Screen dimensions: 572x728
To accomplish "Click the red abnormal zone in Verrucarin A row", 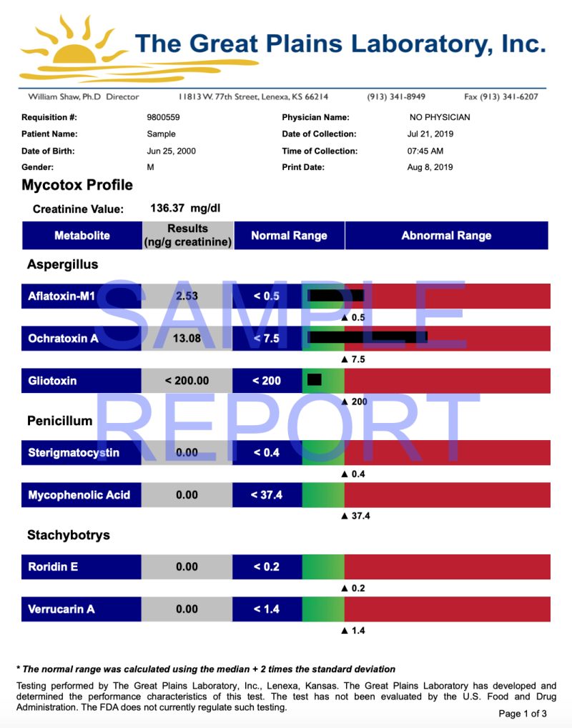I will [448, 609].
